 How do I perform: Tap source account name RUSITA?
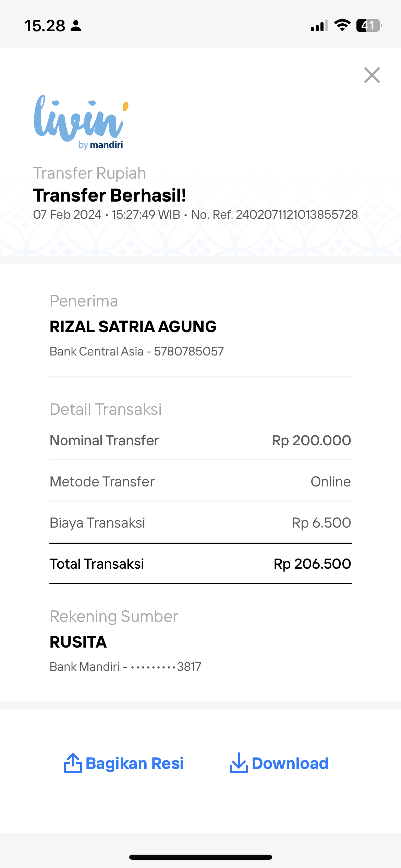78,642
